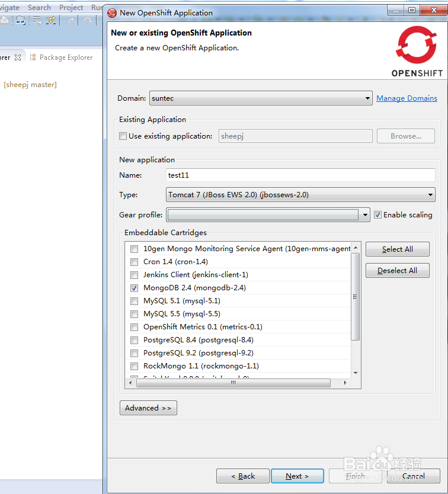Click the Cancel button
The height and width of the screenshot is (494, 448).
coord(413,476)
